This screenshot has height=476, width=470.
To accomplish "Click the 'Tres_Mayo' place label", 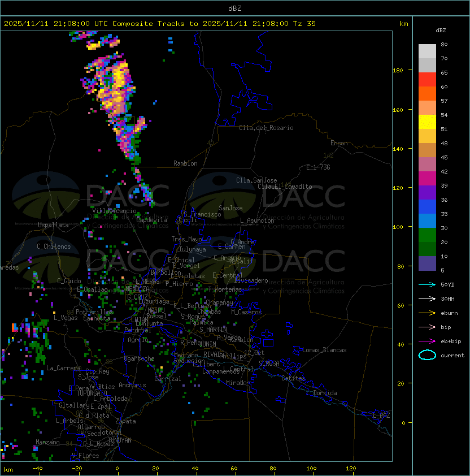I will [186, 239].
